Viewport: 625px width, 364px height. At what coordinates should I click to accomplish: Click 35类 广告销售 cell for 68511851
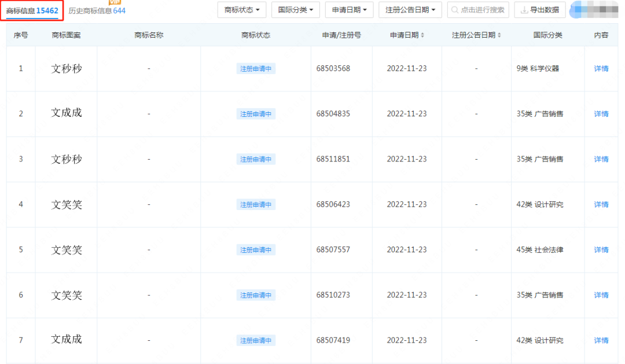coord(540,159)
